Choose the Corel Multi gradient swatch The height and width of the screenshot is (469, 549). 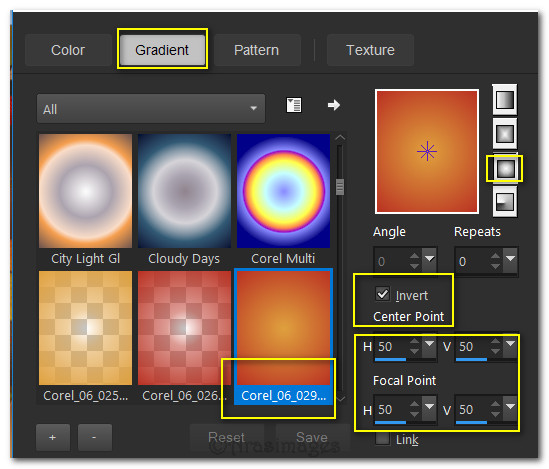tap(283, 191)
